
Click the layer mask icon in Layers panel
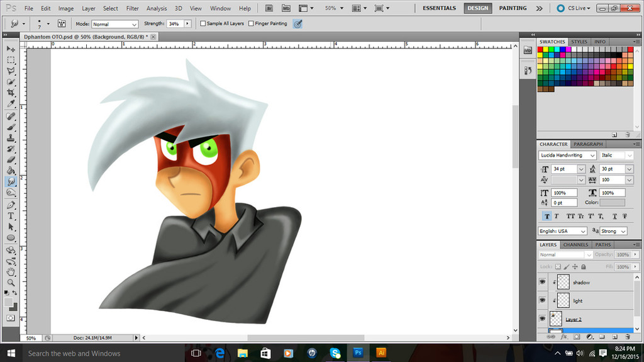(577, 337)
